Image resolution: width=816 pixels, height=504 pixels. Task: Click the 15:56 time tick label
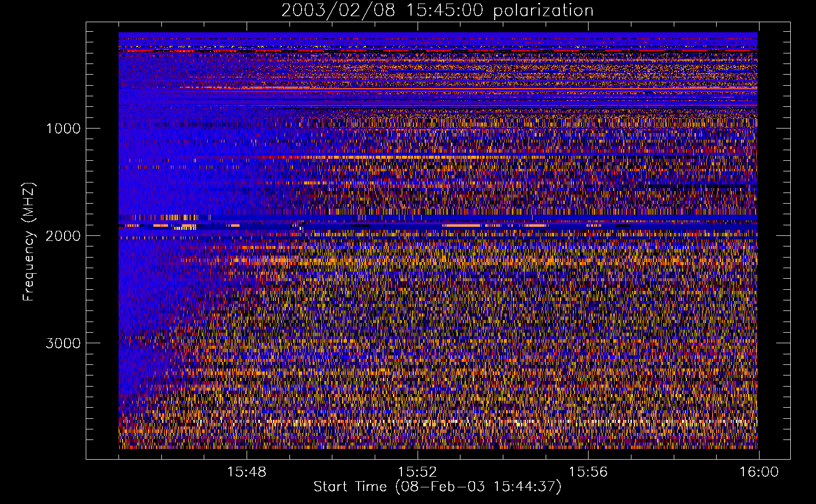pos(588,472)
